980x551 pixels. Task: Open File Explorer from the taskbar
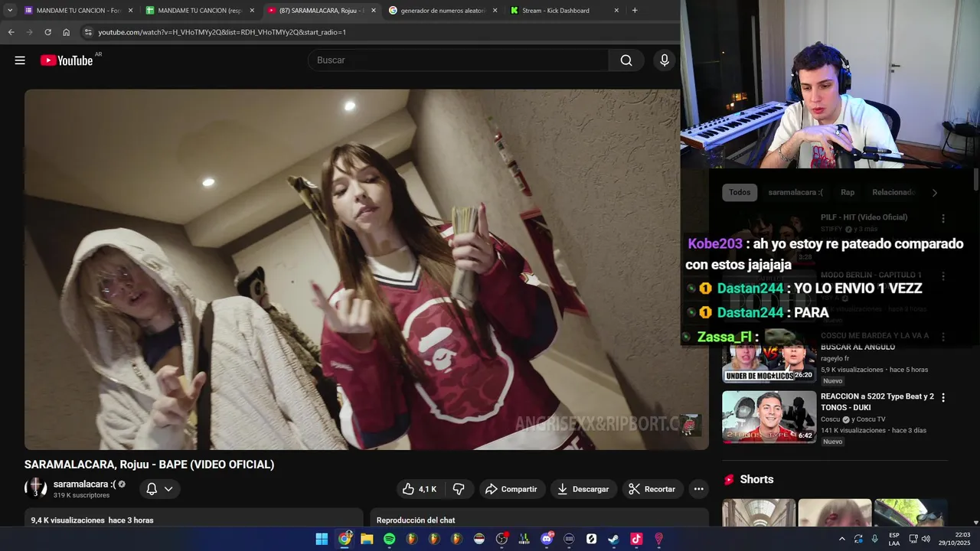[x=367, y=539]
